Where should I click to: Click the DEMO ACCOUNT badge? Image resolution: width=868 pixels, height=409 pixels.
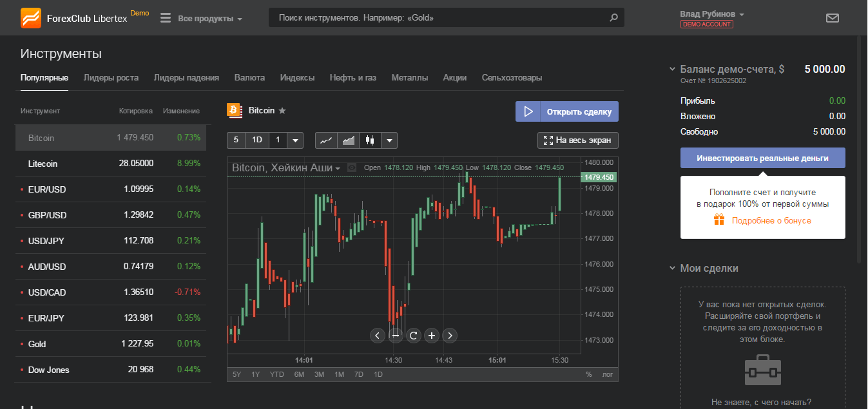[706, 24]
